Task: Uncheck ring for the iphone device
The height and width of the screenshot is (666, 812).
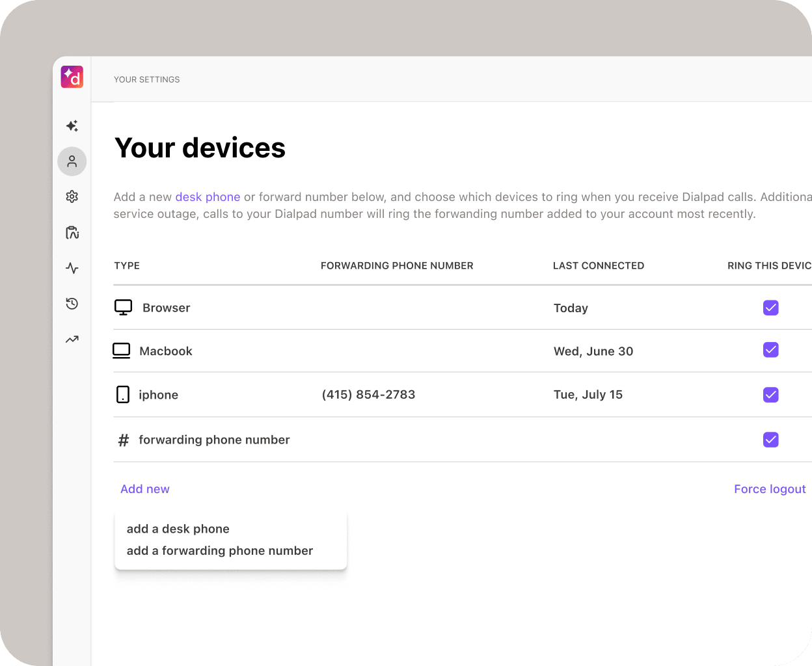Action: click(x=770, y=394)
